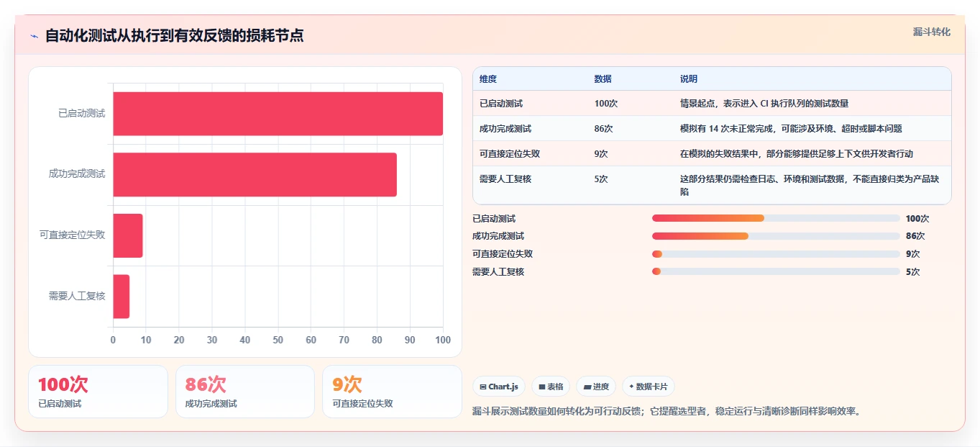Click the 9次 value beside progress bar

tap(913, 253)
